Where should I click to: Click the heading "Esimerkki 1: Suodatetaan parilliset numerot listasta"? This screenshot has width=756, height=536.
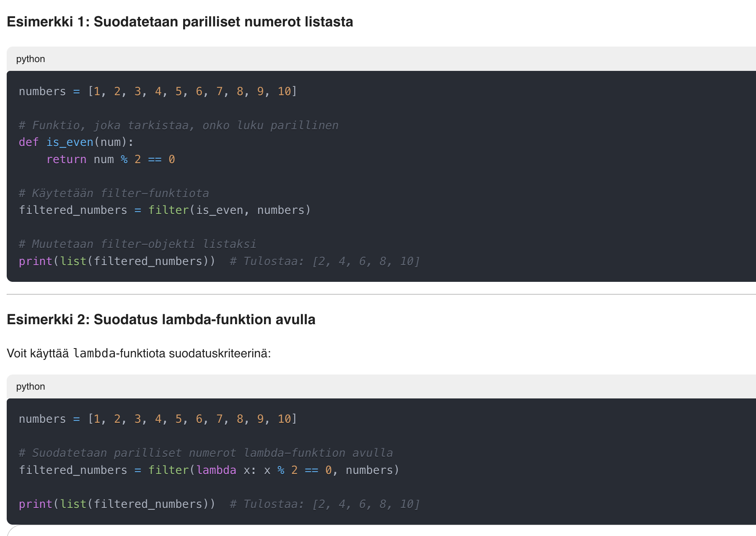pos(180,22)
